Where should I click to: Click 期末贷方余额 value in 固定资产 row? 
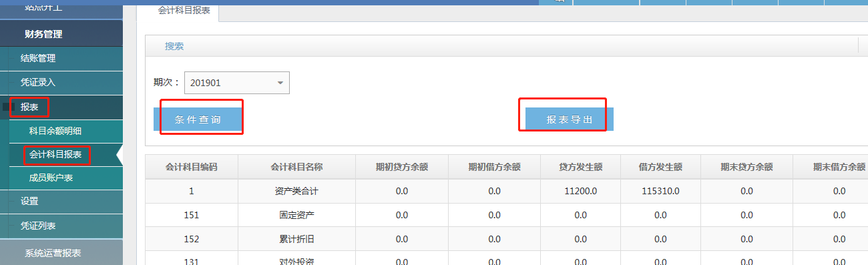tap(746, 215)
